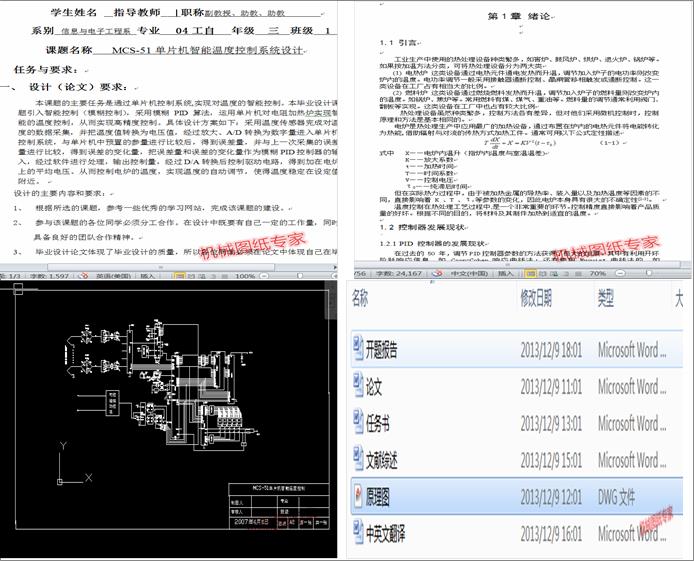Select the 中英文翻译 document icon

point(358,533)
